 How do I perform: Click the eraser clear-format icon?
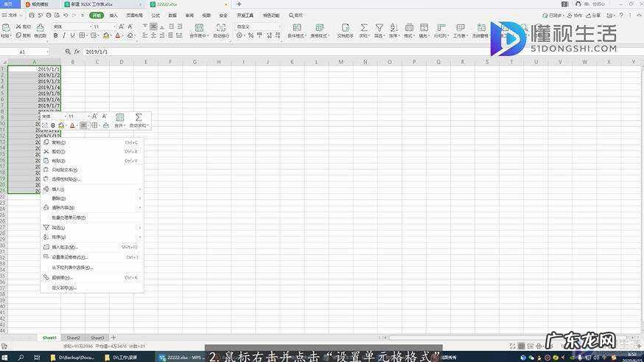(x=130, y=35)
